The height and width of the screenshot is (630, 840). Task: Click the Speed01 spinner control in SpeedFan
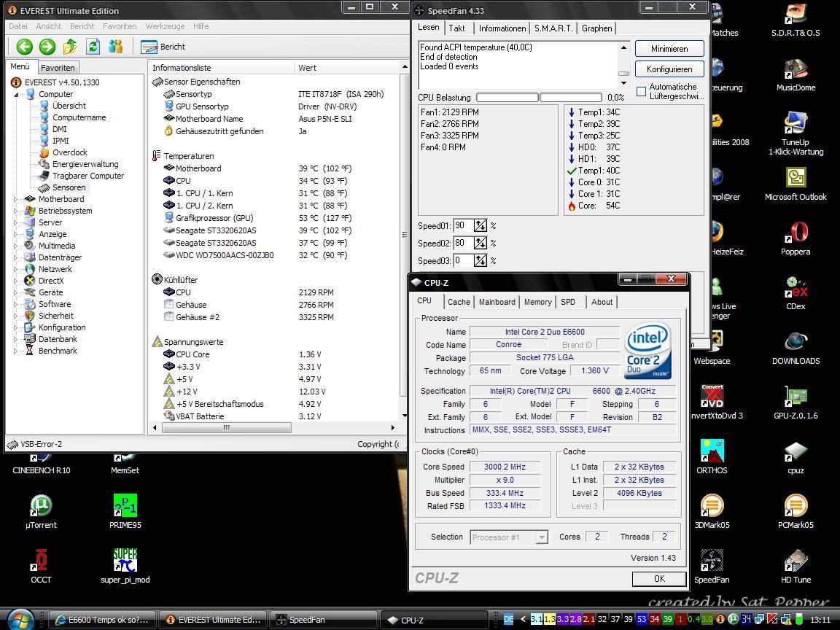481,225
